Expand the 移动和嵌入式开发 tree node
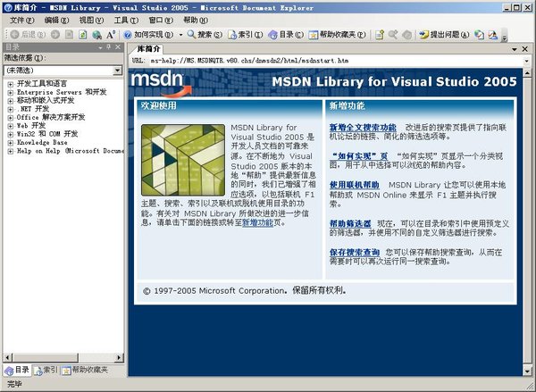The width and height of the screenshot is (536, 392). [x=11, y=101]
